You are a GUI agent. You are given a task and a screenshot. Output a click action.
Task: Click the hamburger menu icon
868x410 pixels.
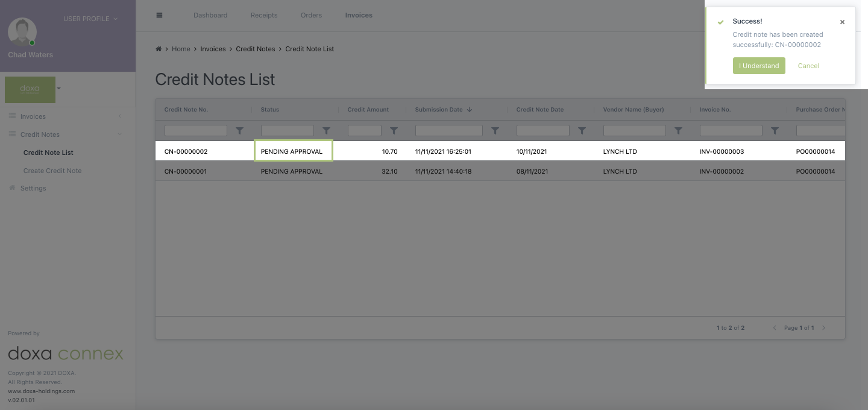pos(159,15)
